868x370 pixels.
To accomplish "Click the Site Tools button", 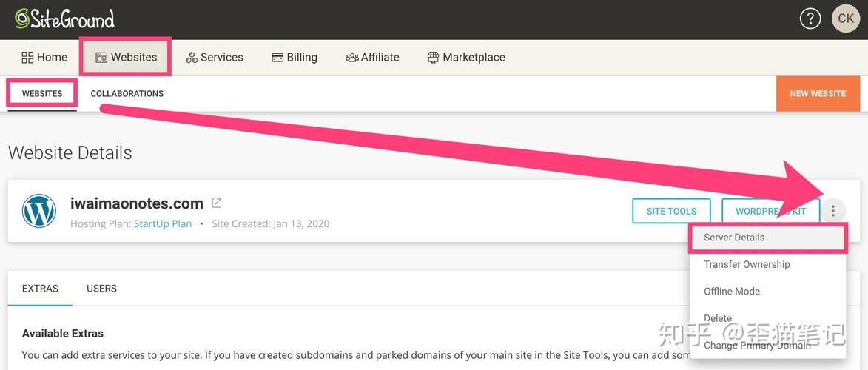I will pos(671,211).
